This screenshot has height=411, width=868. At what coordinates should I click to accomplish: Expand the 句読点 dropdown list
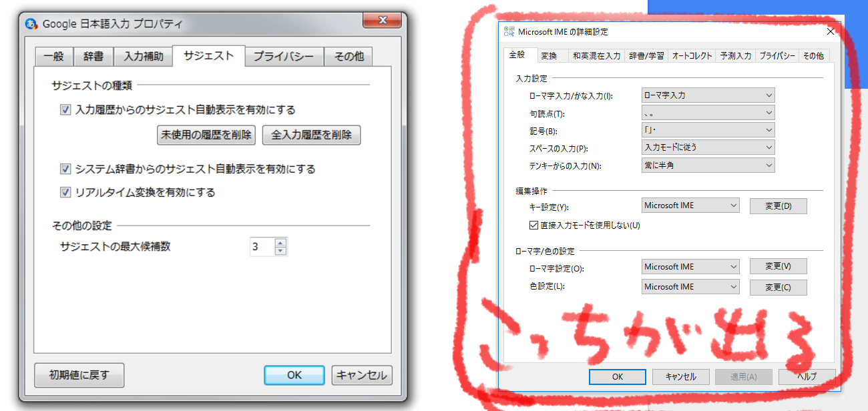point(708,113)
